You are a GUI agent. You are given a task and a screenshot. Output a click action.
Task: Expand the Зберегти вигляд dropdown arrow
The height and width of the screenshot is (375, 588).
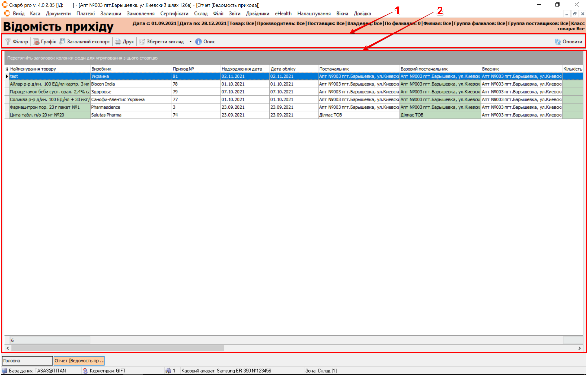point(190,41)
